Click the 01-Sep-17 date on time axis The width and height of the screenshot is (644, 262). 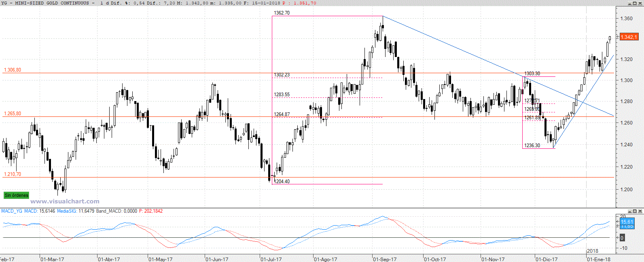tap(384, 259)
